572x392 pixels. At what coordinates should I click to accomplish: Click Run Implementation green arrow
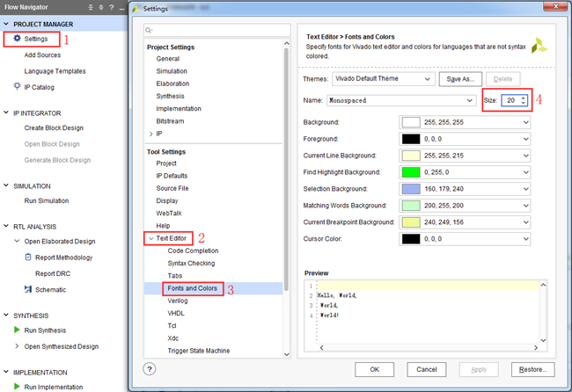[x=17, y=386]
